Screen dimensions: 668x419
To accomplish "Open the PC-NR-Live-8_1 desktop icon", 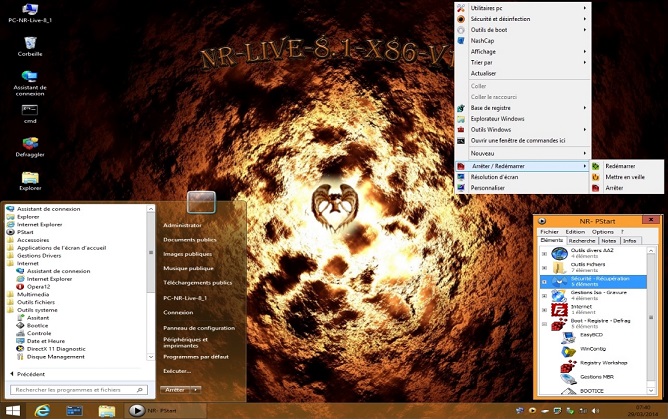I will pos(30,13).
